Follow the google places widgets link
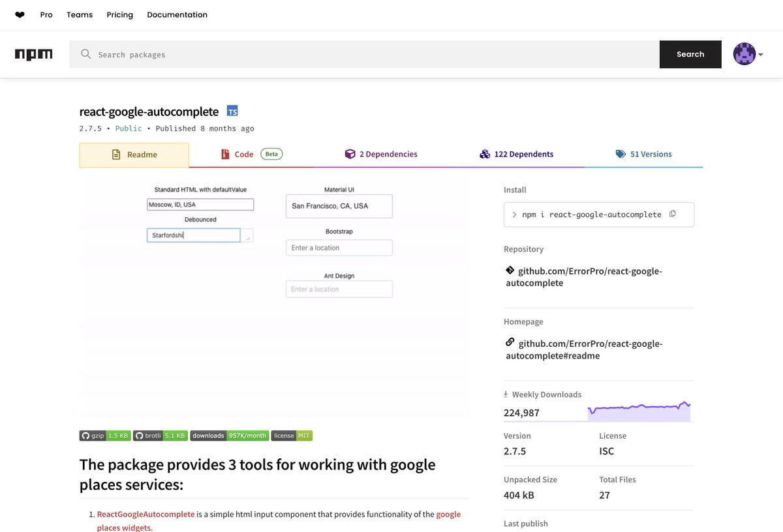The height and width of the screenshot is (532, 783). (x=279, y=521)
